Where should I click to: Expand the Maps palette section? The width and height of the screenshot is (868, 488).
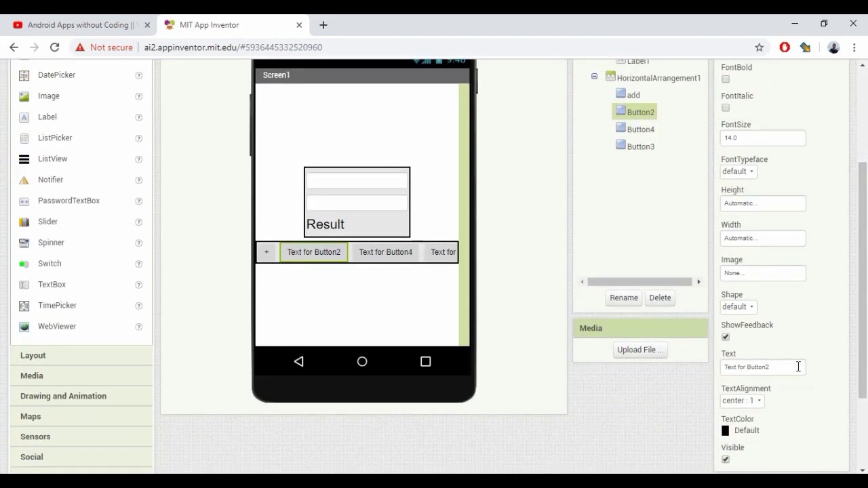click(x=81, y=416)
